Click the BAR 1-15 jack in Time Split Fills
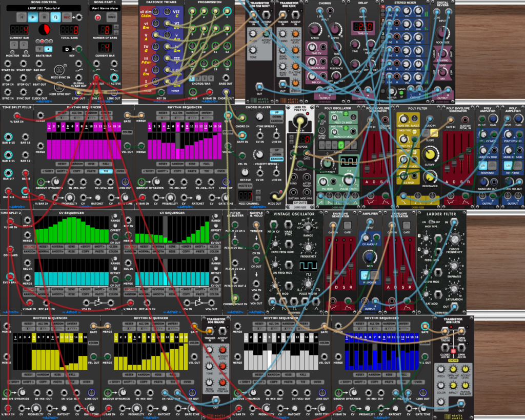Screen dimensions: 525x420 point(8,136)
